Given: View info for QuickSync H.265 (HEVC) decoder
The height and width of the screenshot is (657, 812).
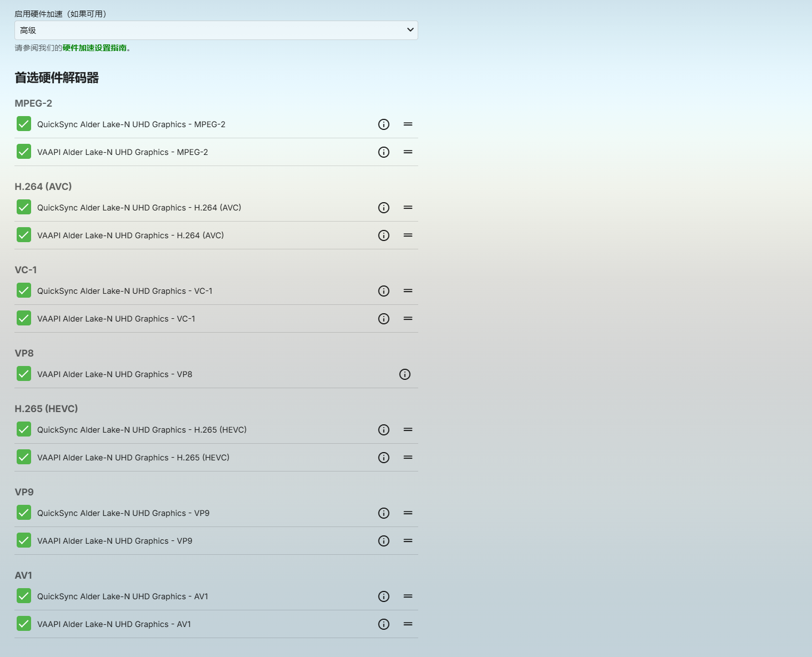Looking at the screenshot, I should [384, 430].
